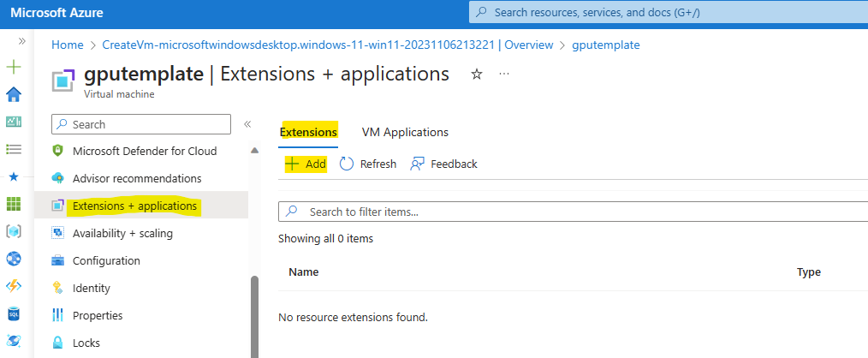Image resolution: width=868 pixels, height=358 pixels.
Task: Open the Resource groups cube icon
Action: click(x=14, y=231)
